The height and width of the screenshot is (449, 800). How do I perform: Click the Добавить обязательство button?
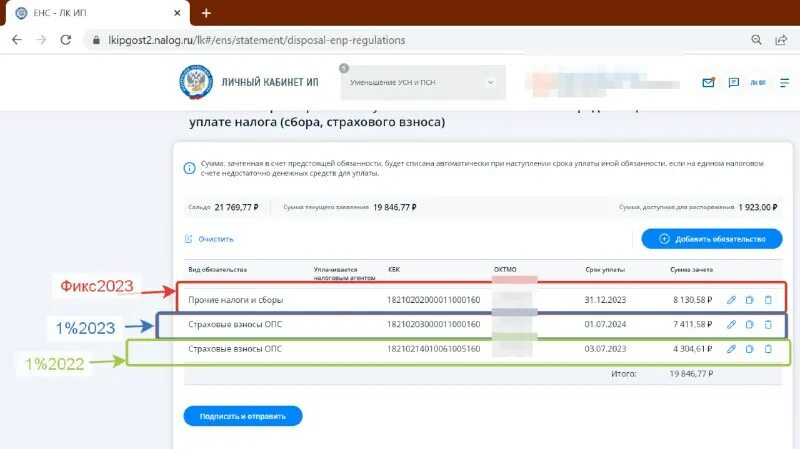tap(712, 239)
